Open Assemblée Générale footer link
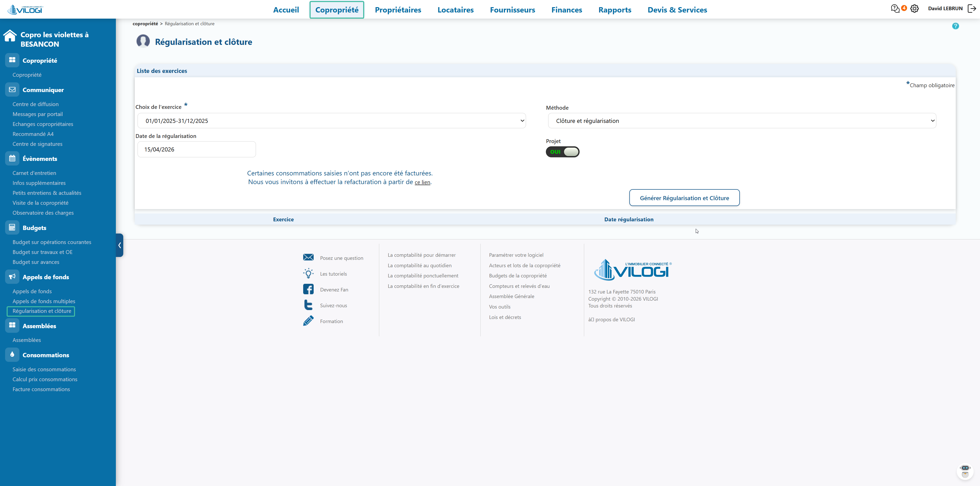980x486 pixels. click(x=511, y=296)
